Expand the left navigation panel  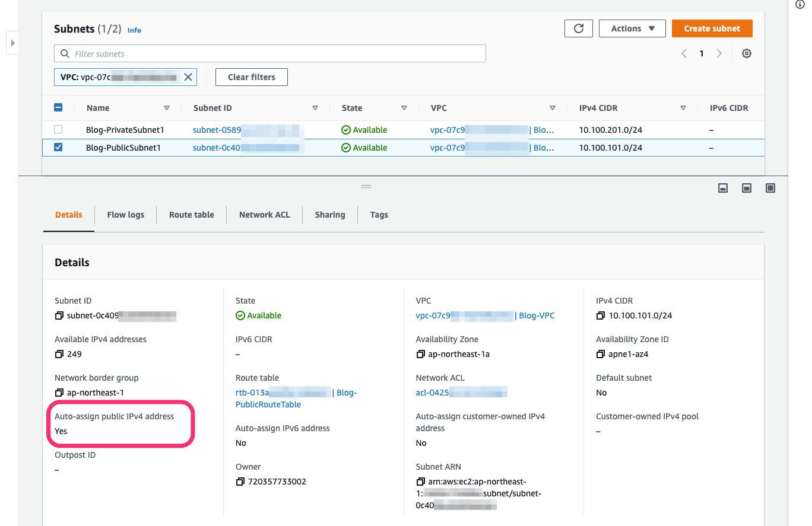(x=12, y=43)
